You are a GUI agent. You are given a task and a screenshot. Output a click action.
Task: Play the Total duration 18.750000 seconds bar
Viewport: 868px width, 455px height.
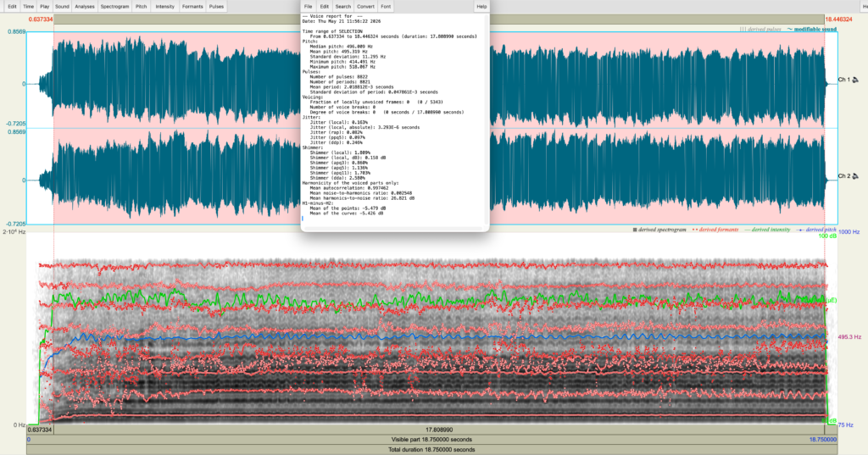(431, 449)
